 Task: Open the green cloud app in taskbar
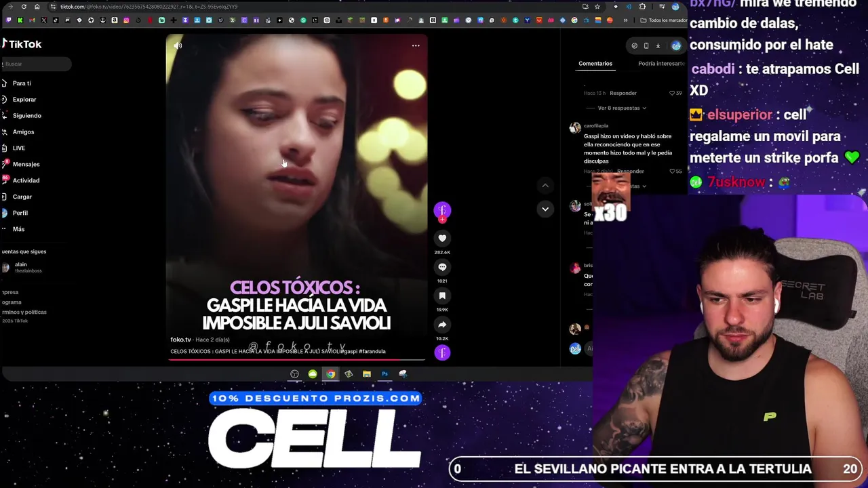[x=313, y=373]
